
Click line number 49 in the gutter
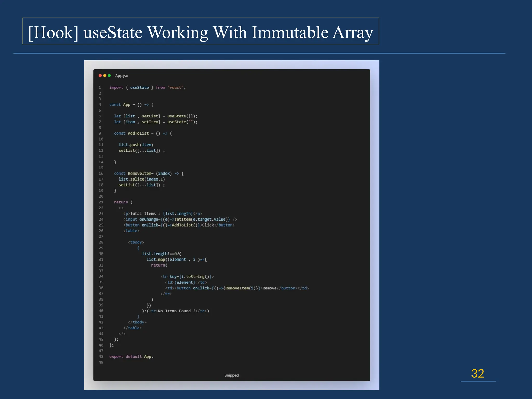tap(101, 362)
